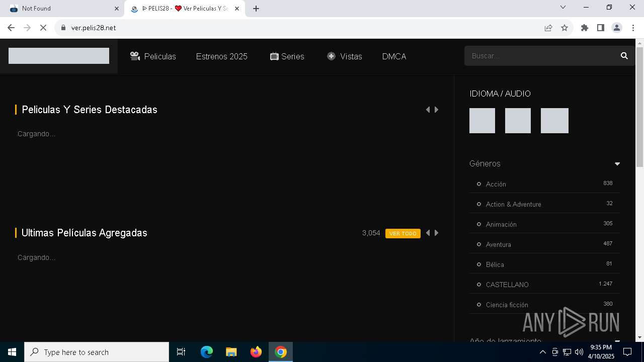The image size is (644, 362).
Task: Click the browser back arrow
Action: pos(11,28)
